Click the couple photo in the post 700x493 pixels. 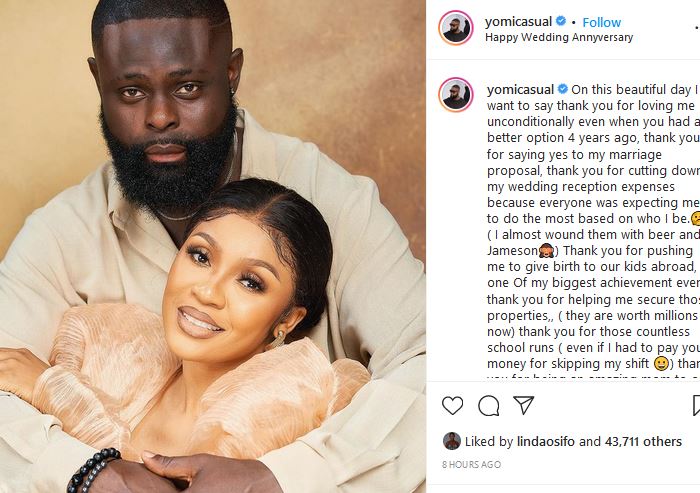[x=212, y=246]
